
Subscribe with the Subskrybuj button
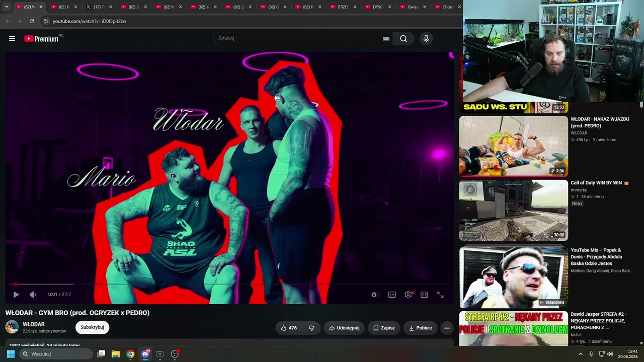tap(92, 327)
